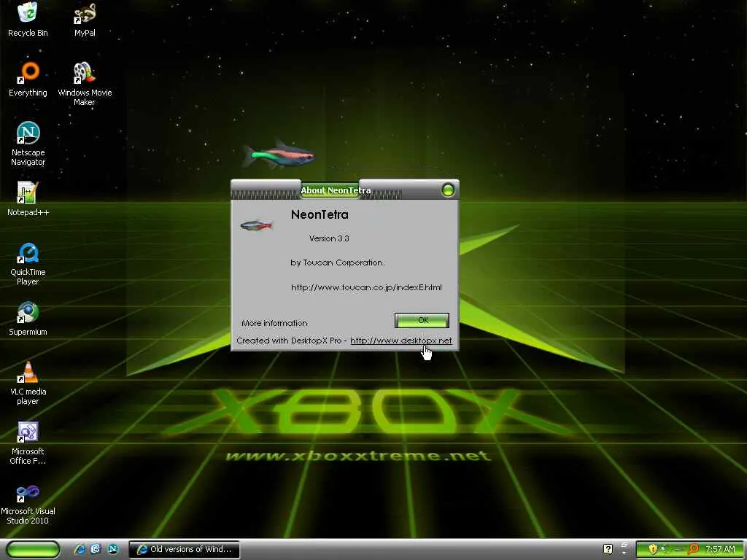Click the NeonTetra heading in the dialog
This screenshot has width=747, height=560.
point(320,215)
